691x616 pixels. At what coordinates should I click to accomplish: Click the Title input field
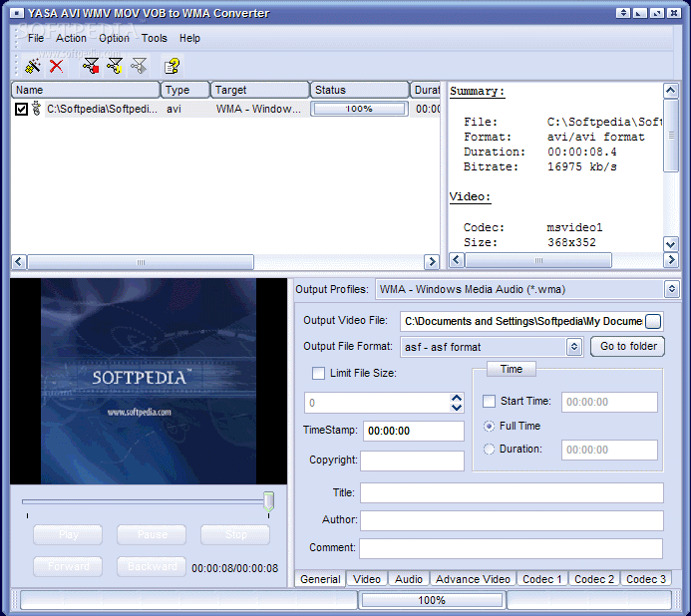pos(512,492)
